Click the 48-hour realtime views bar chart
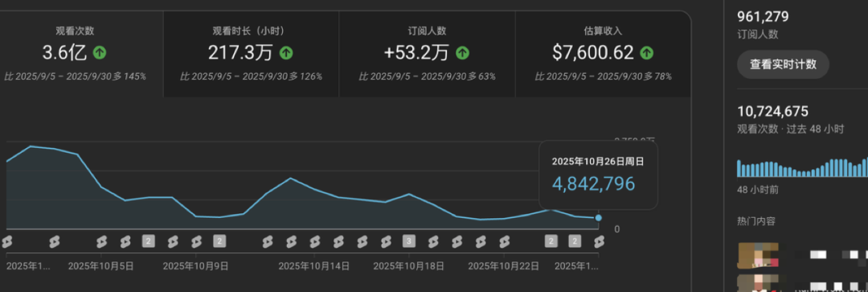Viewport: 868px width, 292px height. pyautogui.click(x=803, y=167)
